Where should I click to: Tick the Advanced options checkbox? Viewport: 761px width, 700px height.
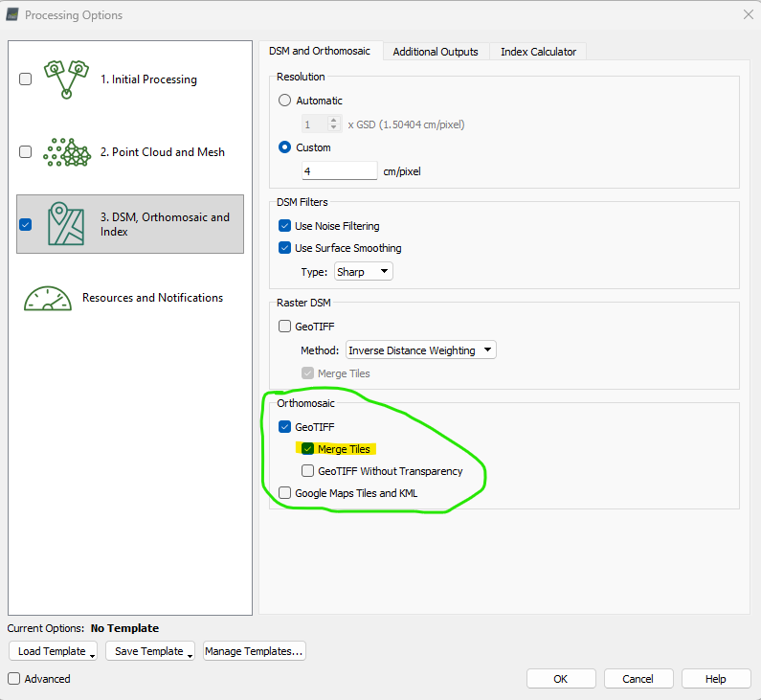click(14, 679)
